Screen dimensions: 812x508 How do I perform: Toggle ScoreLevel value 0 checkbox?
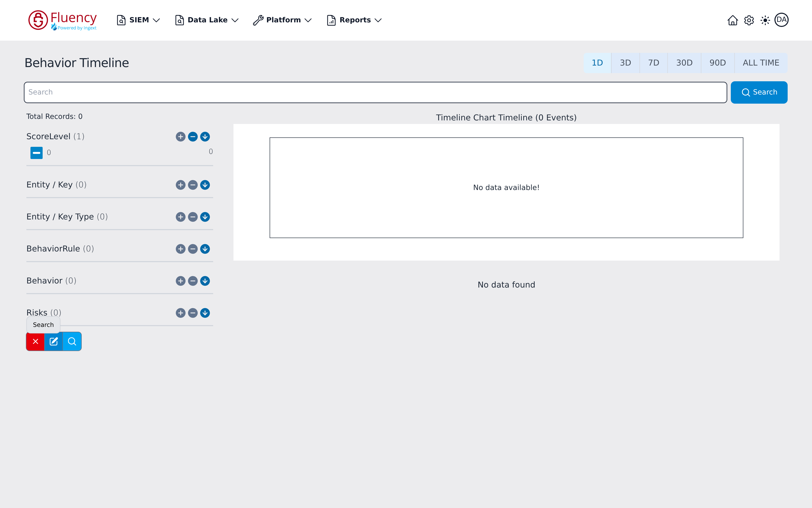(x=37, y=153)
